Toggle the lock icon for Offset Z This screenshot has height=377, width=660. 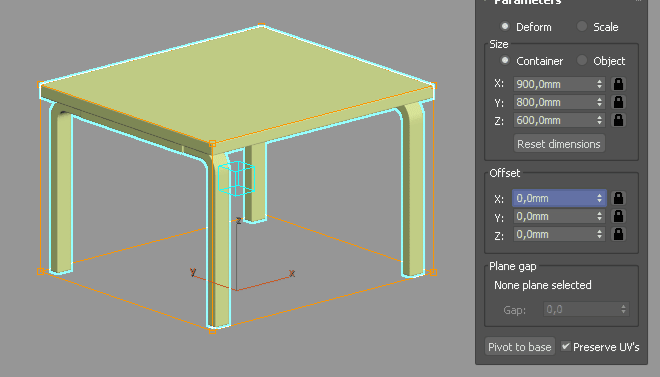[618, 234]
